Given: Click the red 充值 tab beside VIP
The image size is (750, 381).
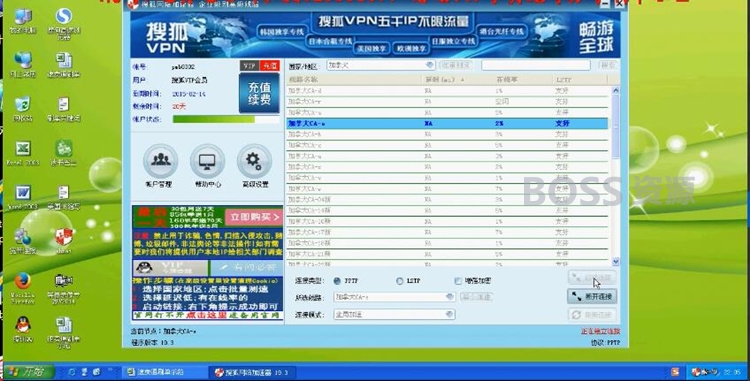Looking at the screenshot, I should click(270, 65).
